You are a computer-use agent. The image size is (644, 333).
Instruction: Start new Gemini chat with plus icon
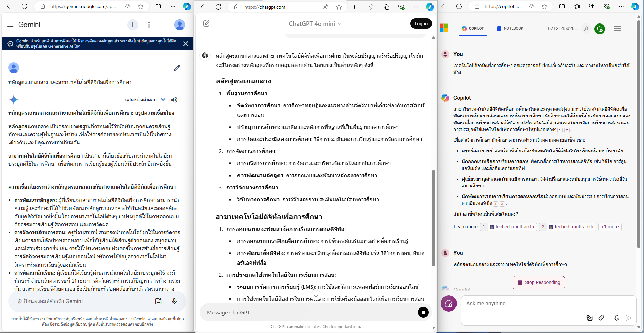click(x=133, y=25)
